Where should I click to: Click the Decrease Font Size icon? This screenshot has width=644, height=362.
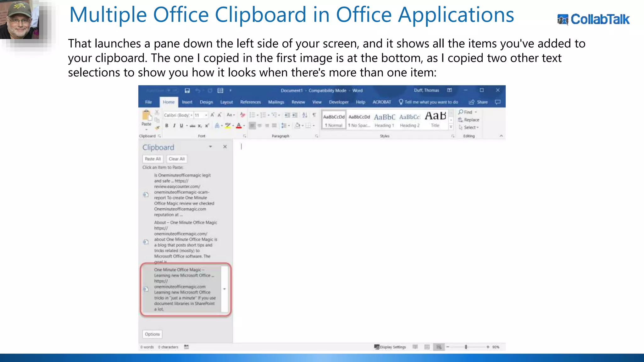[x=219, y=115]
